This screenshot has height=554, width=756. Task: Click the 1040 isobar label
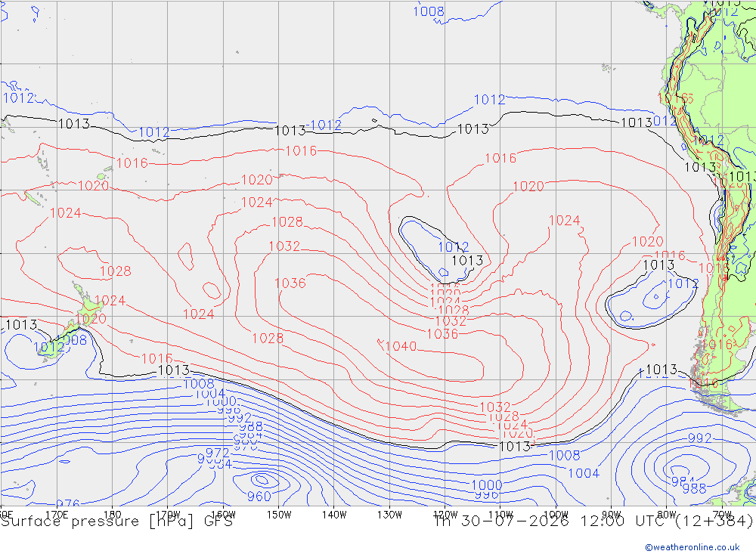[x=401, y=346]
